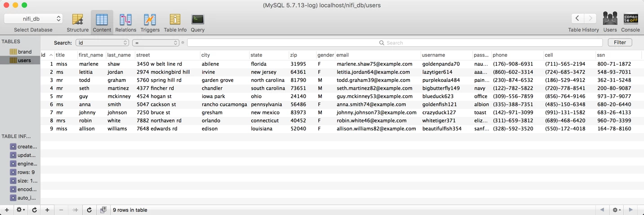Sort by the phone column header

pyautogui.click(x=517, y=55)
